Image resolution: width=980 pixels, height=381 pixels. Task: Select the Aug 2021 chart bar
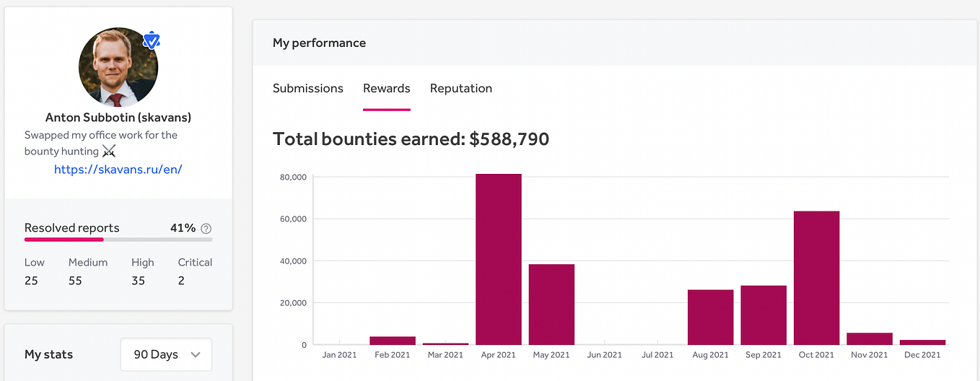[711, 317]
